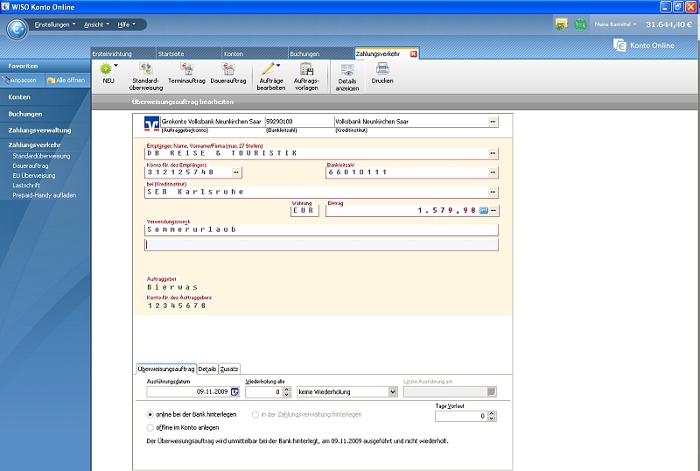Click the green globe icon in header
Viewport: 700px width, 471px height.
coord(580,24)
